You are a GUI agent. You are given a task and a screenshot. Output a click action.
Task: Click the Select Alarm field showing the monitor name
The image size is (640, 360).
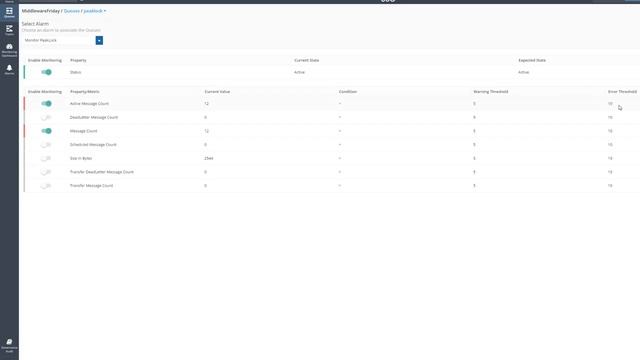pyautogui.click(x=59, y=40)
